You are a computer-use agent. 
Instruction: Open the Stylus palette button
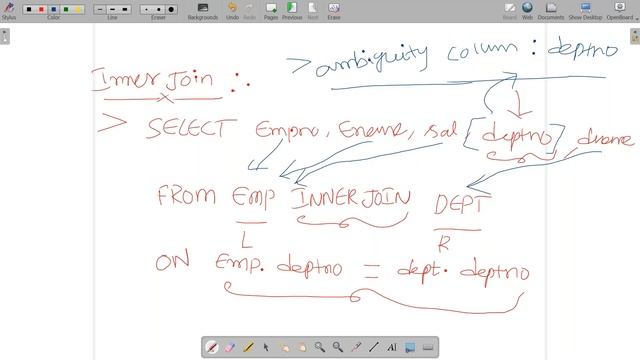9,11
